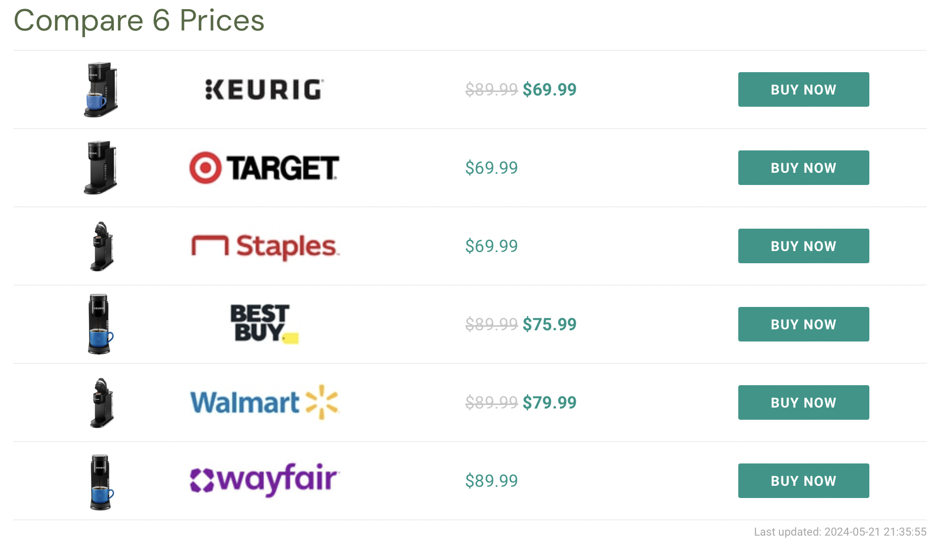Click the $79.99 Walmart price
Viewport: 941px width, 560px height.
coord(549,402)
